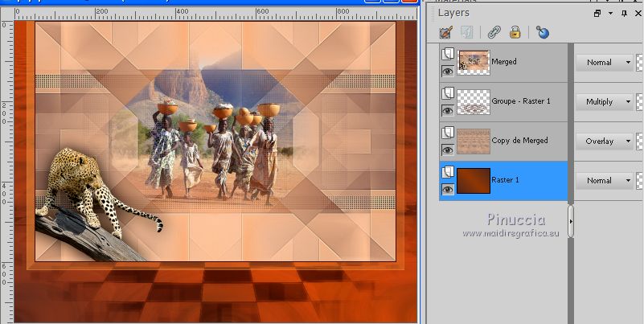The image size is (644, 324).
Task: Click the raster layer type icon of Merged
Action: click(x=448, y=54)
